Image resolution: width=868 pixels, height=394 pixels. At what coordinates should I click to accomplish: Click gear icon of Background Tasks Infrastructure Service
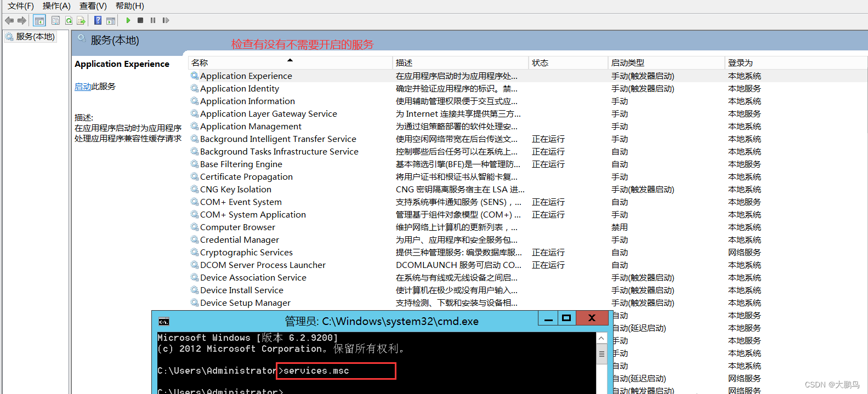(195, 151)
